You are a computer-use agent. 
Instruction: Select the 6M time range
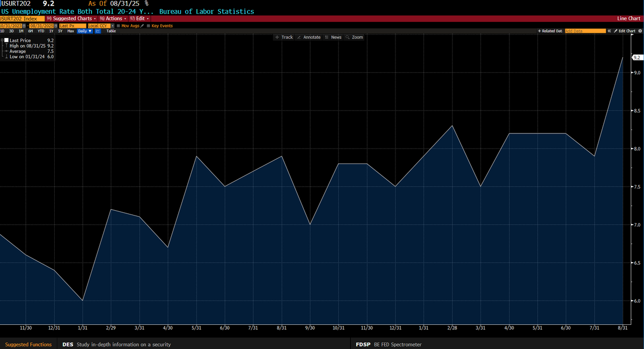click(x=31, y=31)
